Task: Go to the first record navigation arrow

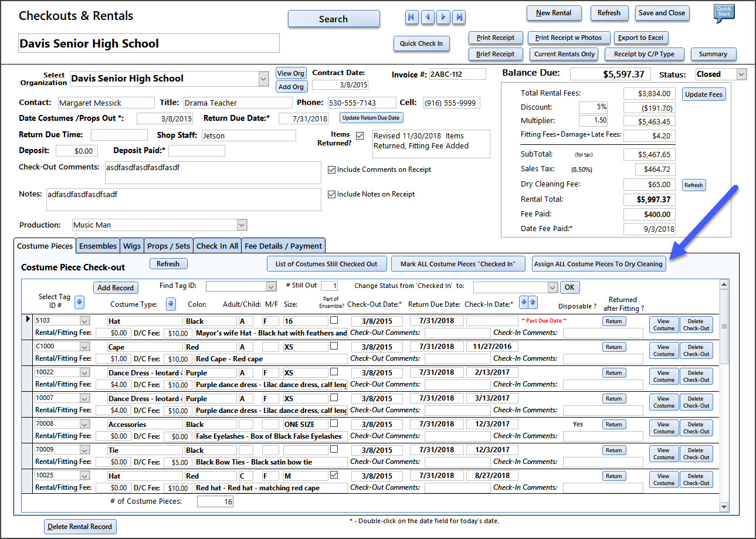Action: pyautogui.click(x=411, y=18)
